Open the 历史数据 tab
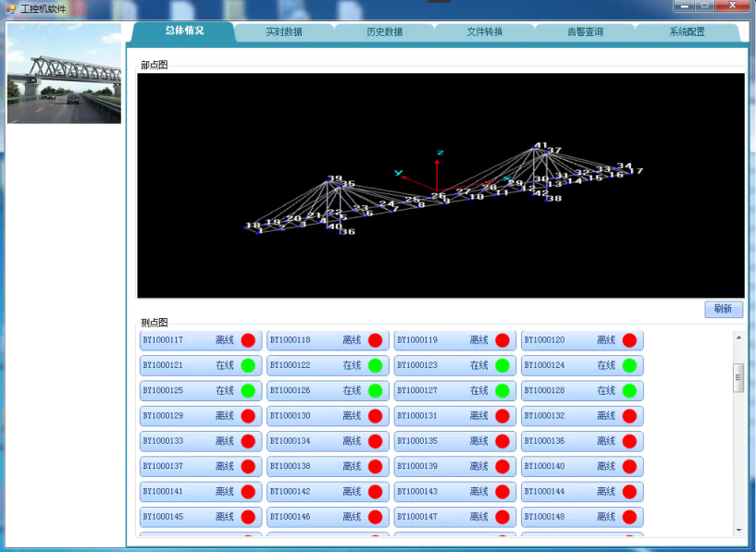 384,32
